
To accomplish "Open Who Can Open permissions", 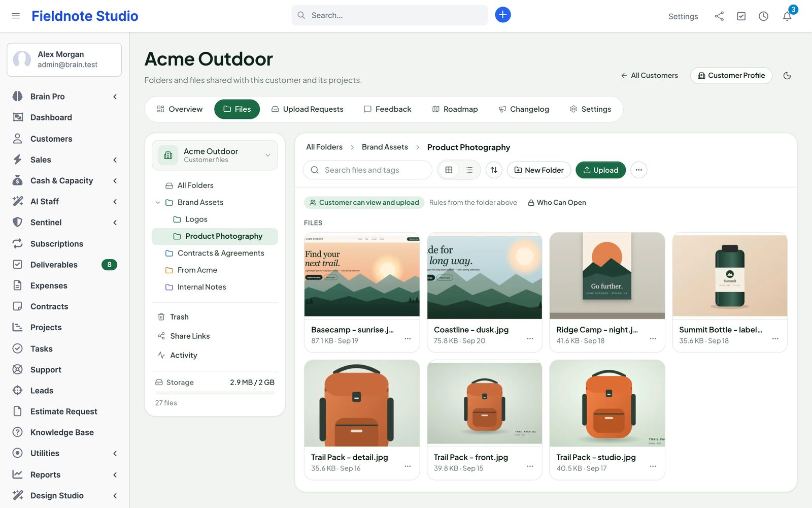I will [x=557, y=203].
